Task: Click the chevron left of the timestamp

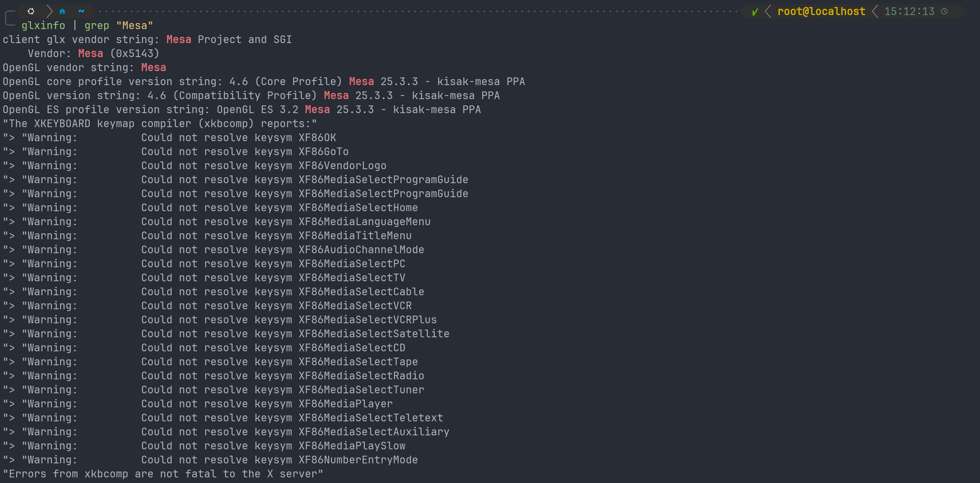Action: point(875,12)
